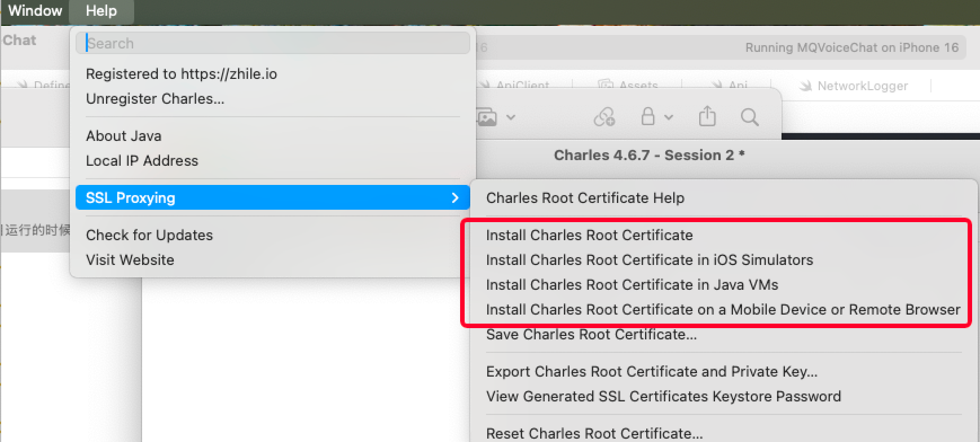Open the Window menu in menu bar

pyautogui.click(x=35, y=11)
